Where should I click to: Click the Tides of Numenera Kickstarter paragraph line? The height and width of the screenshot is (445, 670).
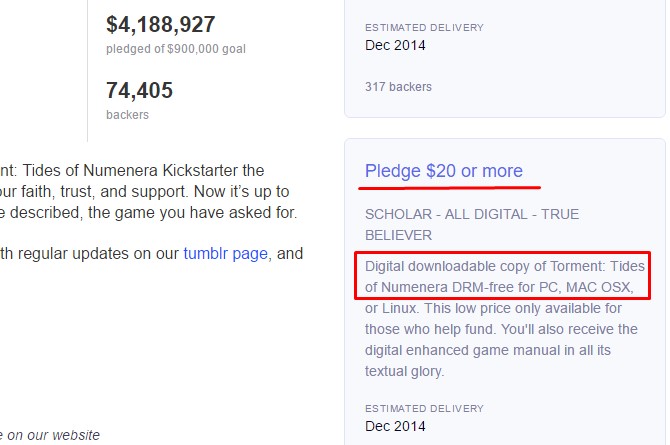132,171
